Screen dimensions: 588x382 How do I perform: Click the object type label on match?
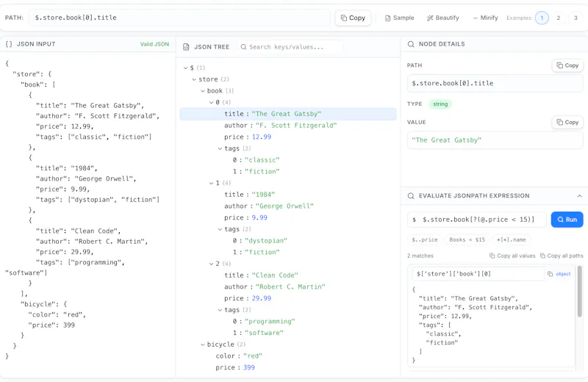tap(563, 274)
